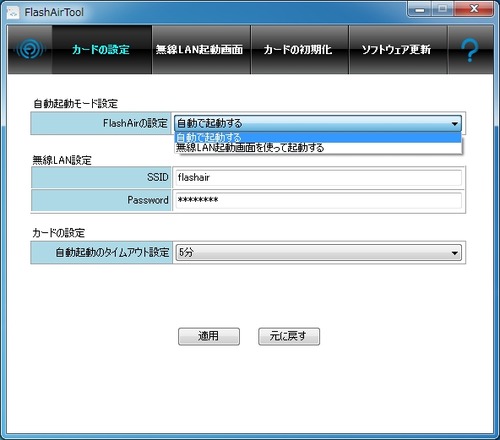Collapse the FlashAirの設定 dropdown arrow
The image size is (500, 440).
click(x=454, y=124)
